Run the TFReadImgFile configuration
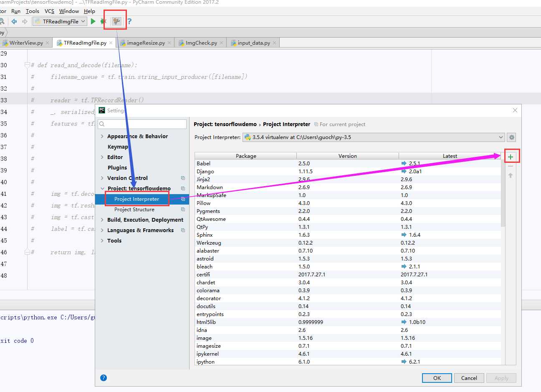541x392 pixels. click(x=93, y=21)
